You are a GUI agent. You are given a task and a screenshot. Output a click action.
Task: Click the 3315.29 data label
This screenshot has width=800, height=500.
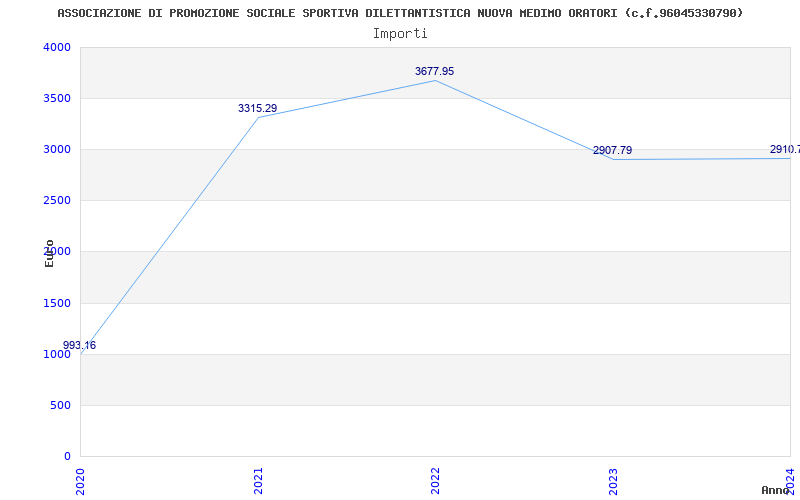(x=257, y=108)
